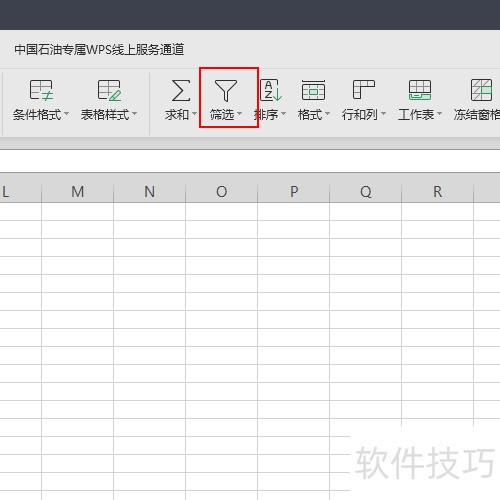This screenshot has height=500, width=500.
Task: Expand the 排序 dropdown arrow
Action: (x=283, y=114)
